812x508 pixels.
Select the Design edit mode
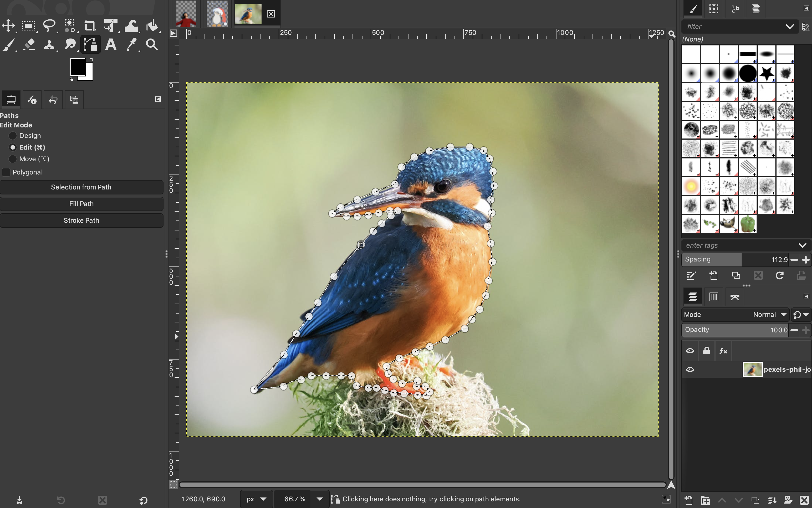[13, 136]
